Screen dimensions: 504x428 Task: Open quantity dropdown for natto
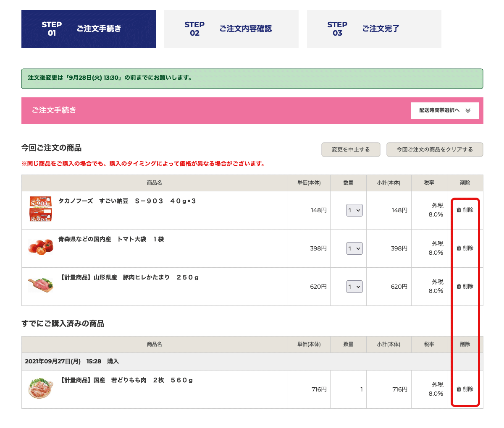354,210
